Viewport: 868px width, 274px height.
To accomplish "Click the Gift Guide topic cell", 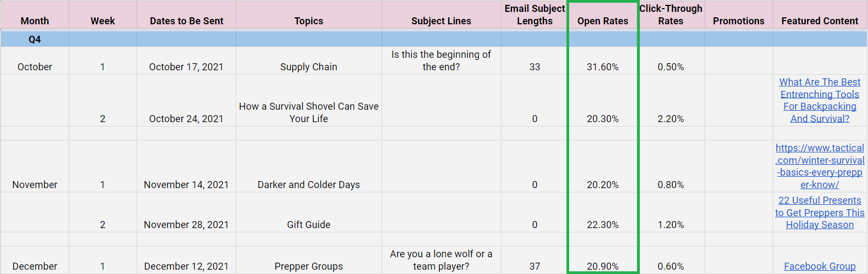I will (x=309, y=212).
